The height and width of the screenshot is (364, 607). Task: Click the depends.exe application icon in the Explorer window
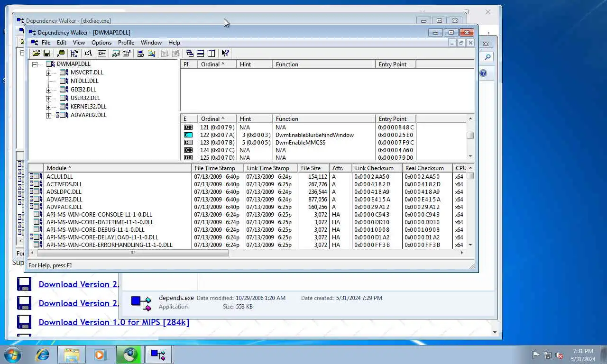click(141, 303)
